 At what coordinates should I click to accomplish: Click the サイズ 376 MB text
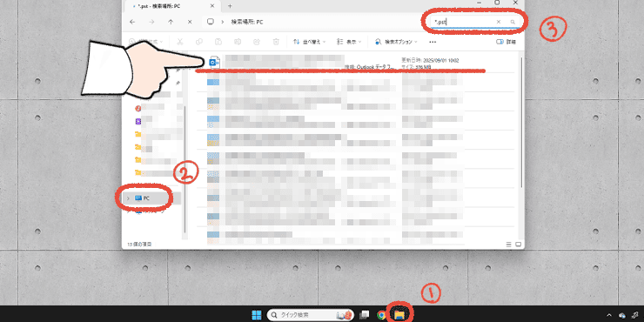point(416,66)
